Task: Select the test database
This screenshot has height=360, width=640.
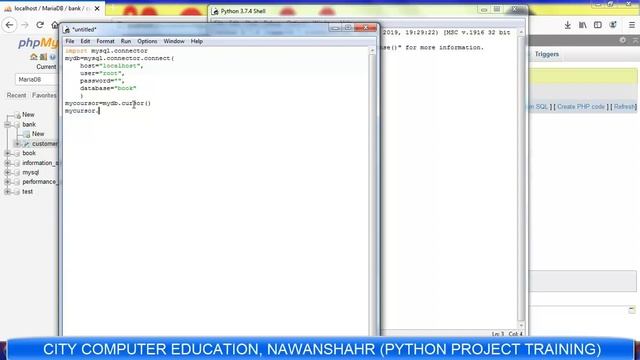Action: [27, 191]
